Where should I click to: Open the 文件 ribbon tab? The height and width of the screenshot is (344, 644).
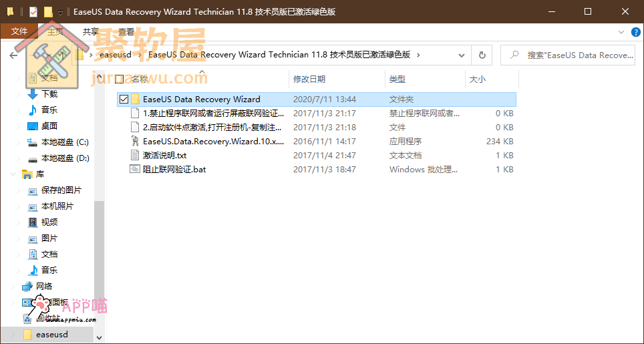point(19,31)
